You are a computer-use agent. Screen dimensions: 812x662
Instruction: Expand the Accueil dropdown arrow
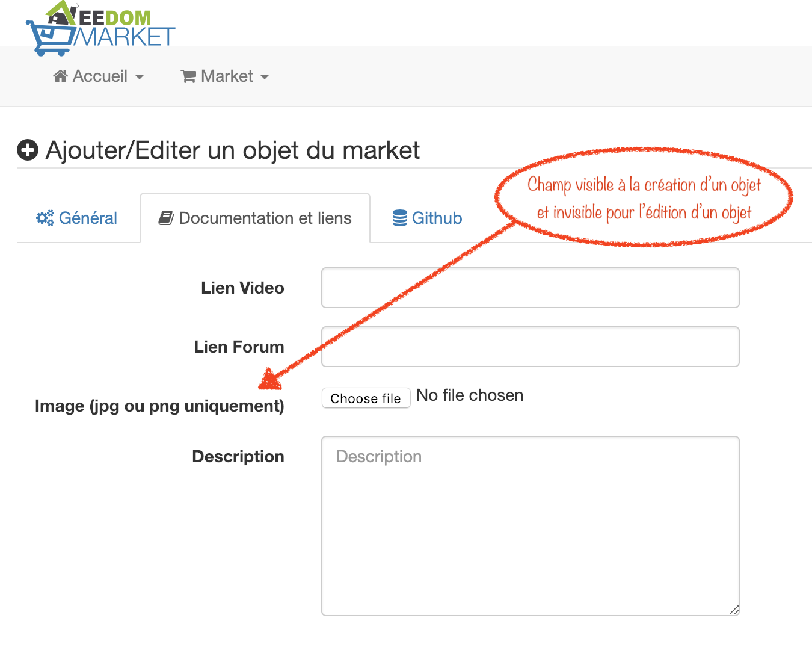point(140,77)
